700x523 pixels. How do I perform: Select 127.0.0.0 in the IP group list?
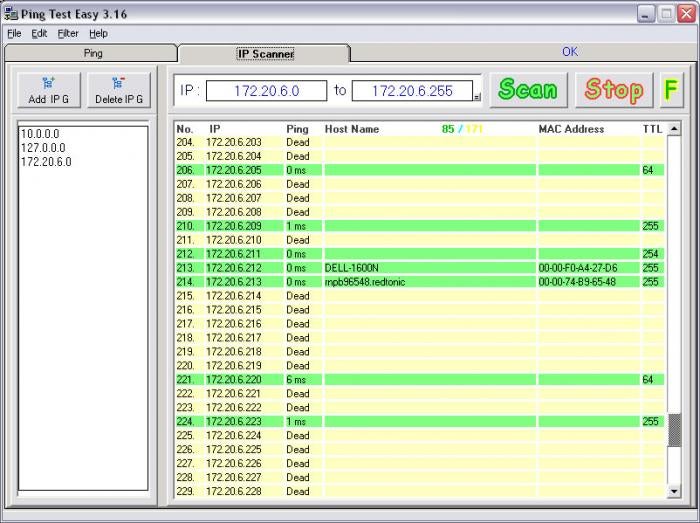coord(43,148)
